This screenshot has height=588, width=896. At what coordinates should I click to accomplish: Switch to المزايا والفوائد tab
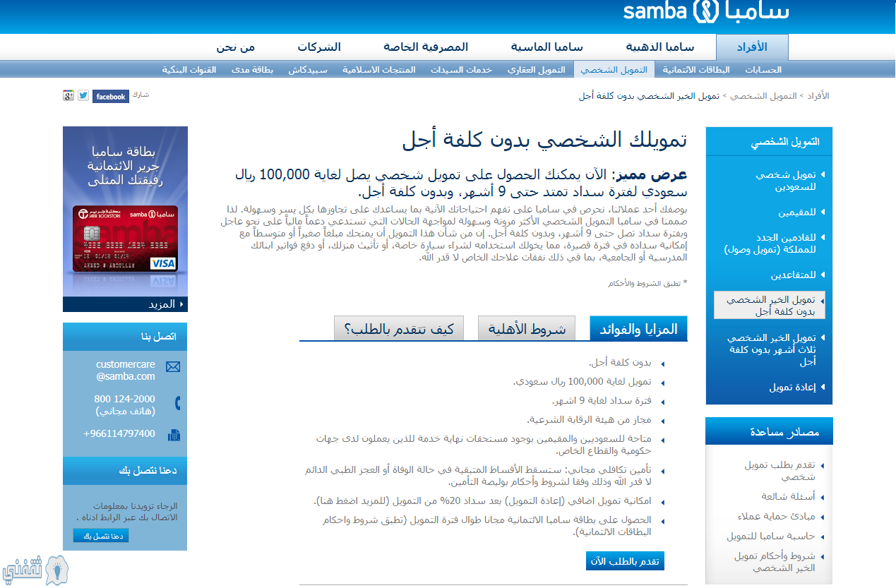[638, 329]
